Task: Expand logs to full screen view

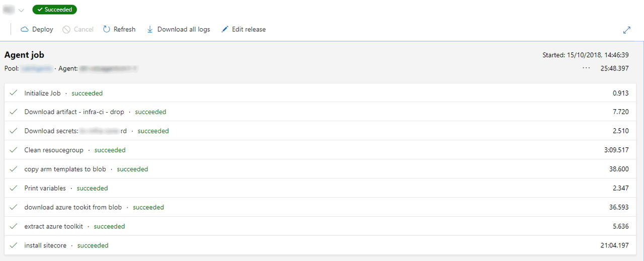Action: 627,30
